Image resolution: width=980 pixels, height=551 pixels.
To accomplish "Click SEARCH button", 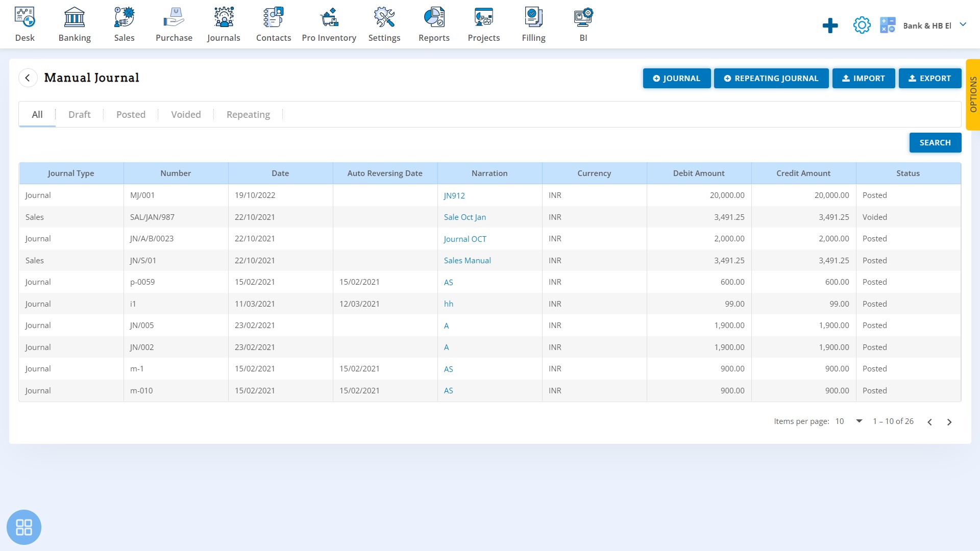I will coord(936,142).
